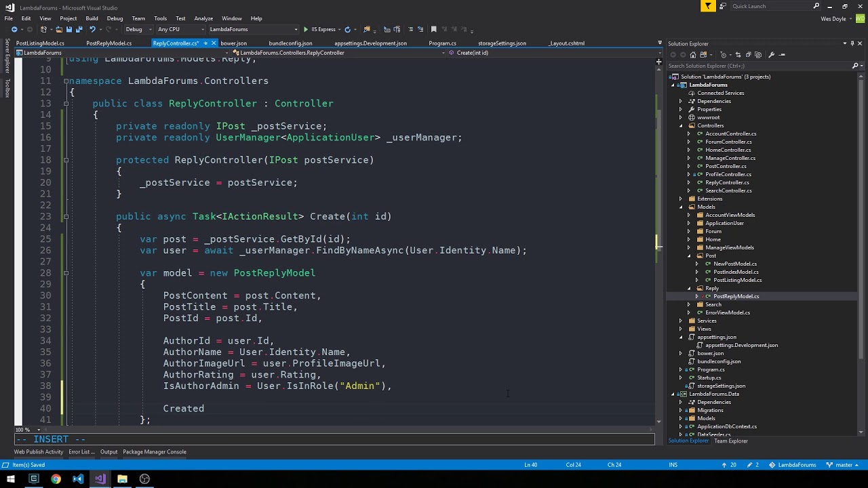This screenshot has height=488, width=868.
Task: Click the Save All toolbar icon
Action: (79, 29)
